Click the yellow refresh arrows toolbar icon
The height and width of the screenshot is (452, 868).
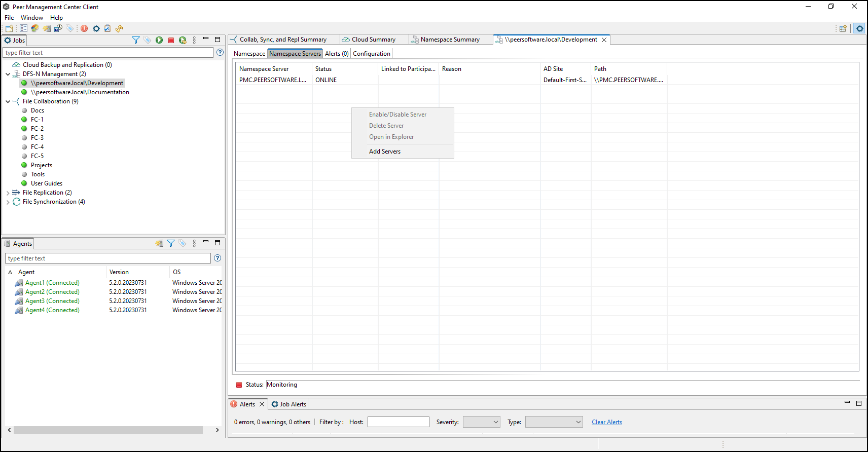[x=119, y=28]
